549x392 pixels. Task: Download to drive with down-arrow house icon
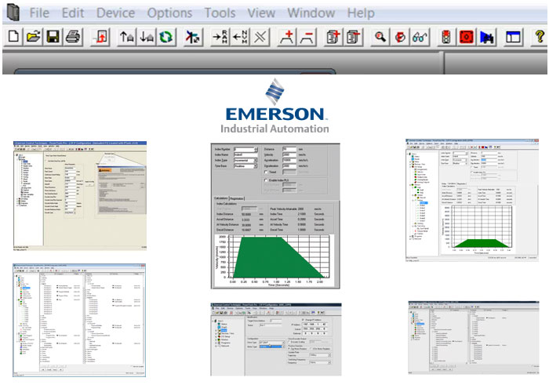(x=147, y=37)
